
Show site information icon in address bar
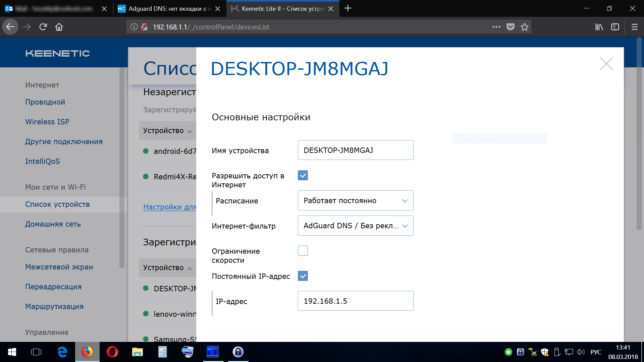(x=134, y=27)
